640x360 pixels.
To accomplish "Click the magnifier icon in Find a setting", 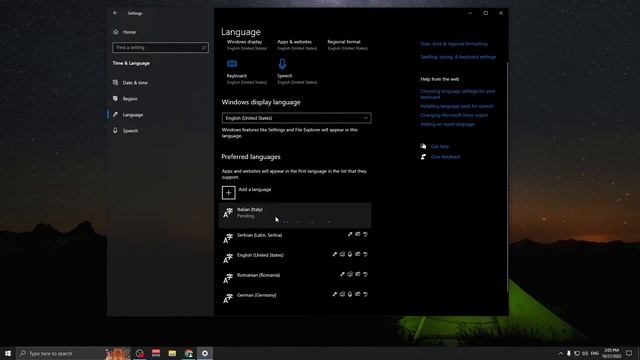I will point(203,47).
